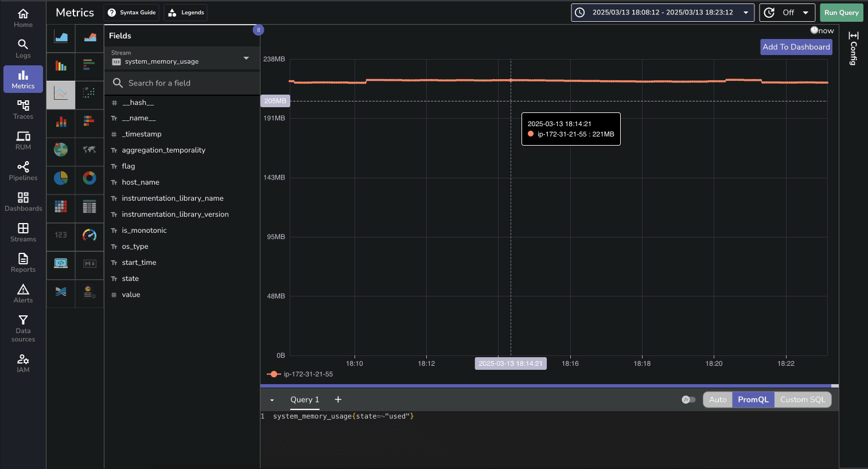Click Add To Dashboard button
Viewport: 868px width, 469px height.
(x=796, y=47)
